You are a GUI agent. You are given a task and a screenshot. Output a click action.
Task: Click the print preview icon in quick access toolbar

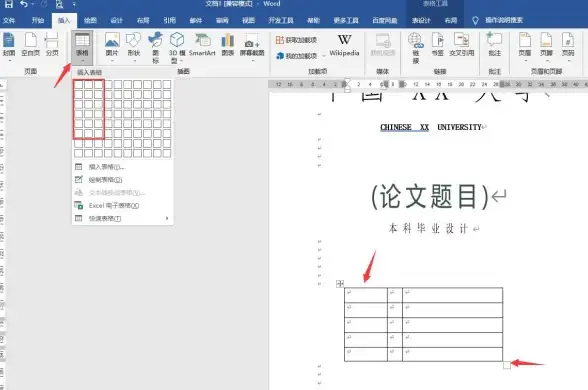(x=59, y=4)
